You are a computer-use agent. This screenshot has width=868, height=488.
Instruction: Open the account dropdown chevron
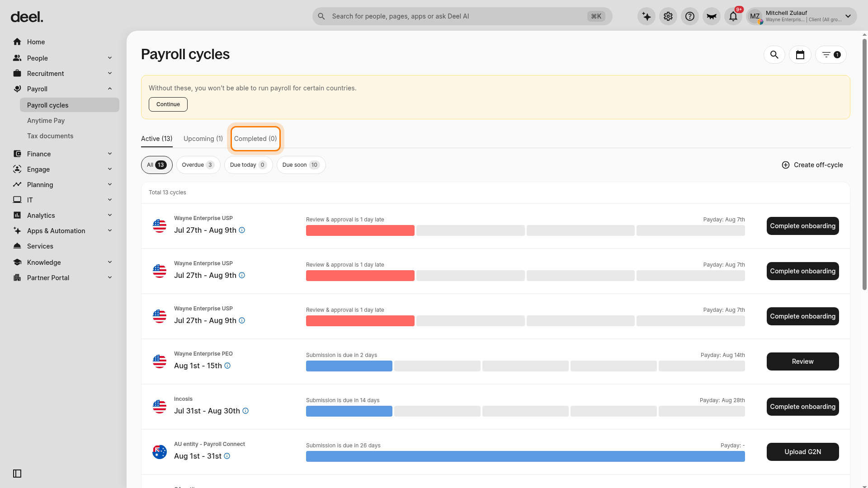point(848,16)
